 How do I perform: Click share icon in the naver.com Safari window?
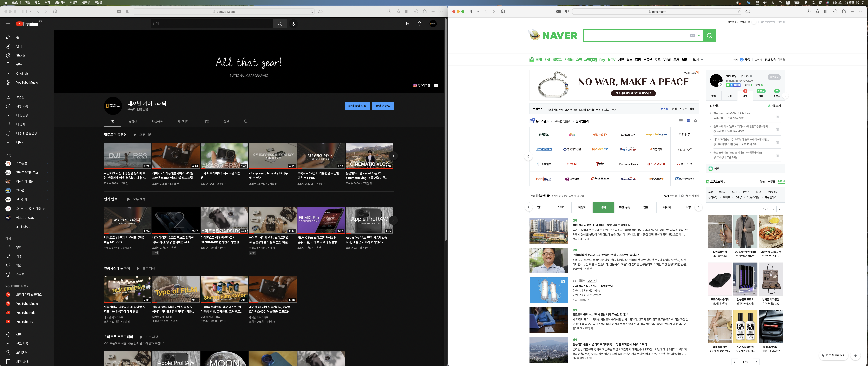click(844, 11)
